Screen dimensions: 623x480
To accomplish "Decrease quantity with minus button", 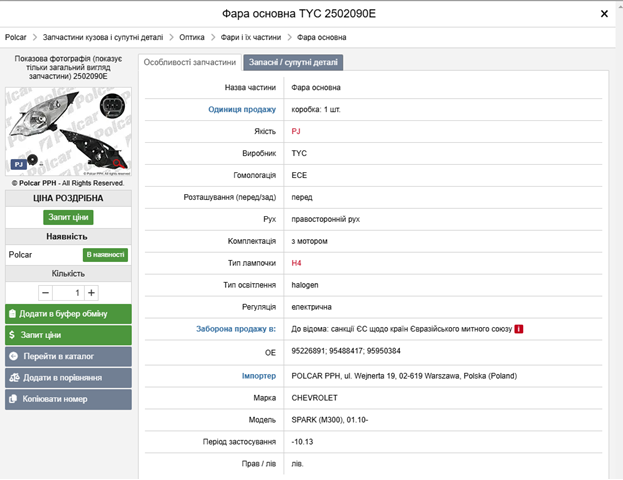I will [45, 293].
